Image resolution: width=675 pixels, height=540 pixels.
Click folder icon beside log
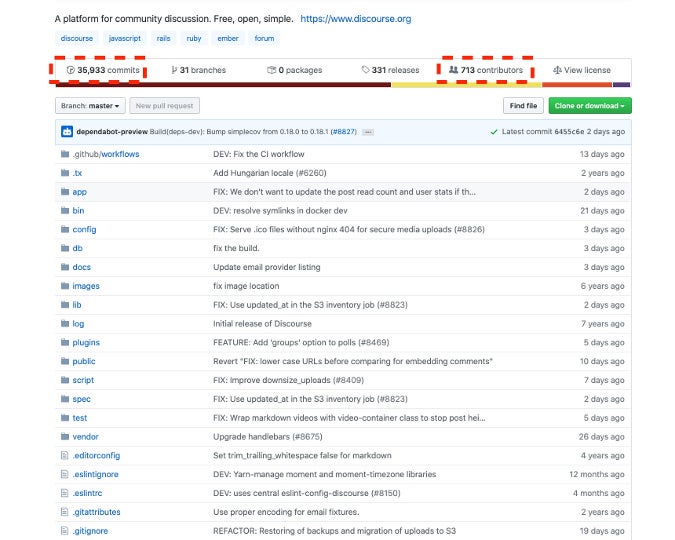point(65,323)
